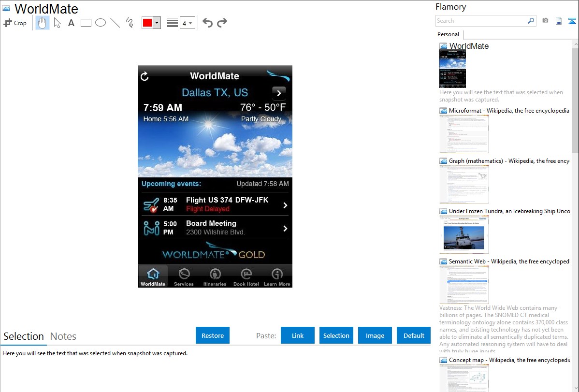Switch to the Personal tab
This screenshot has height=392, width=579.
point(449,34)
